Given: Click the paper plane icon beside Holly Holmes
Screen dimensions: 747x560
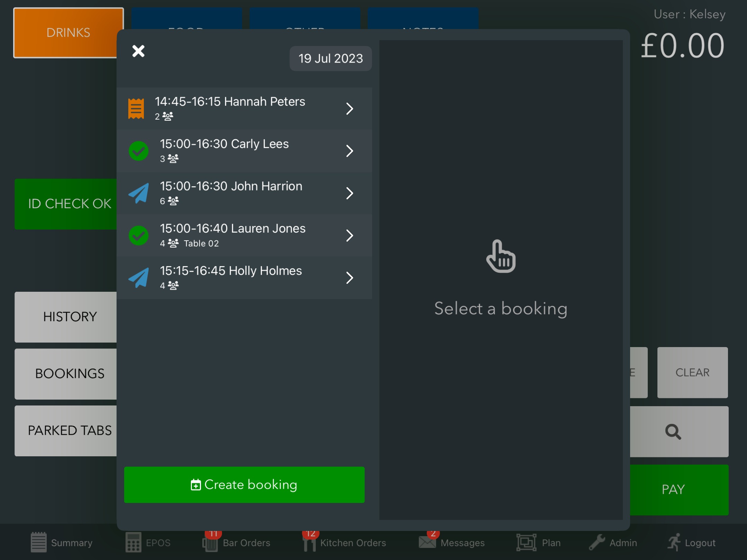Looking at the screenshot, I should click(138, 278).
